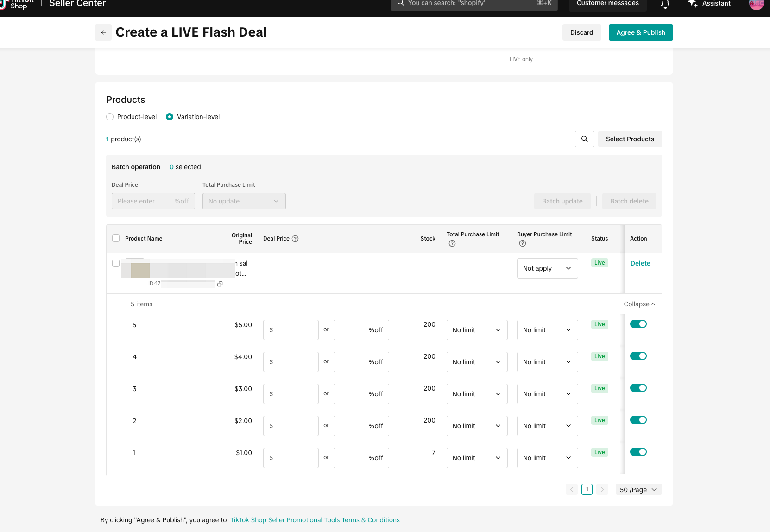Tick the select-all checkbox beside Product Name
The image size is (770, 532).
tap(116, 238)
